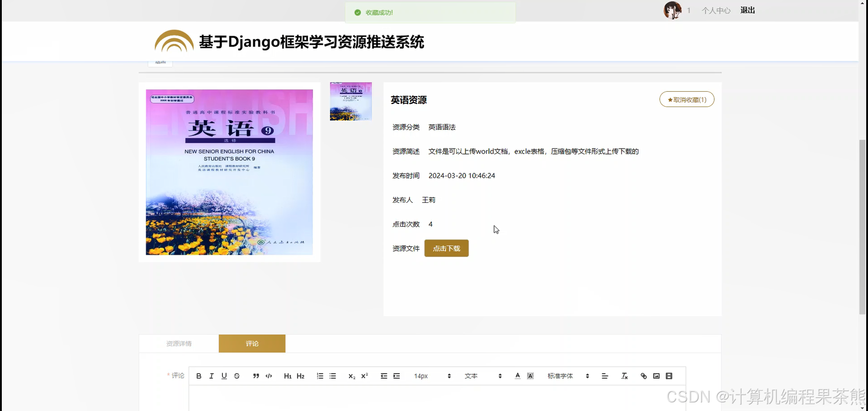
Task: Insert an image into the comment
Action: [x=656, y=376]
